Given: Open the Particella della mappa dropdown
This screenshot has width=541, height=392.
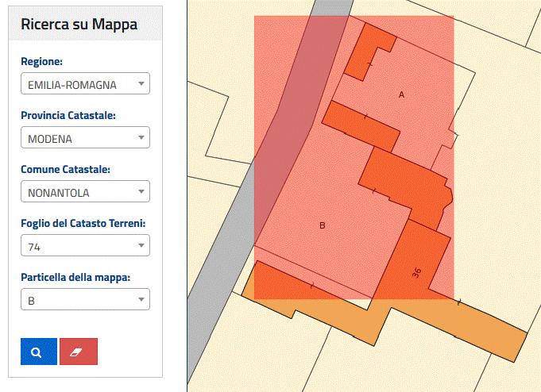Looking at the screenshot, I should 85,299.
